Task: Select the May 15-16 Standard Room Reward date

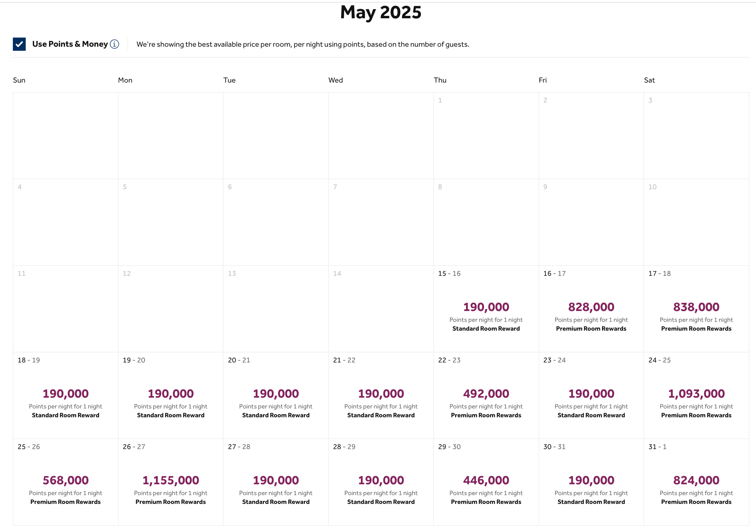Action: coord(486,310)
